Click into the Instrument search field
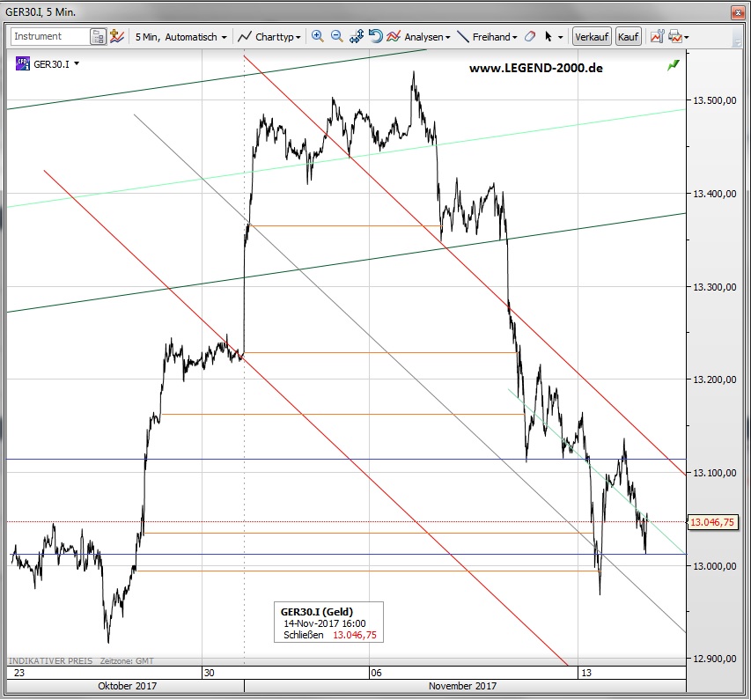Screen dimensions: 751x700 (x=50, y=37)
